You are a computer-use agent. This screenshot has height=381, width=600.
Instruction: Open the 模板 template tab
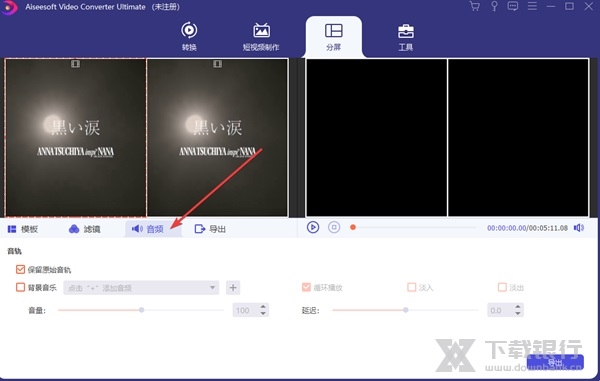pyautogui.click(x=23, y=229)
